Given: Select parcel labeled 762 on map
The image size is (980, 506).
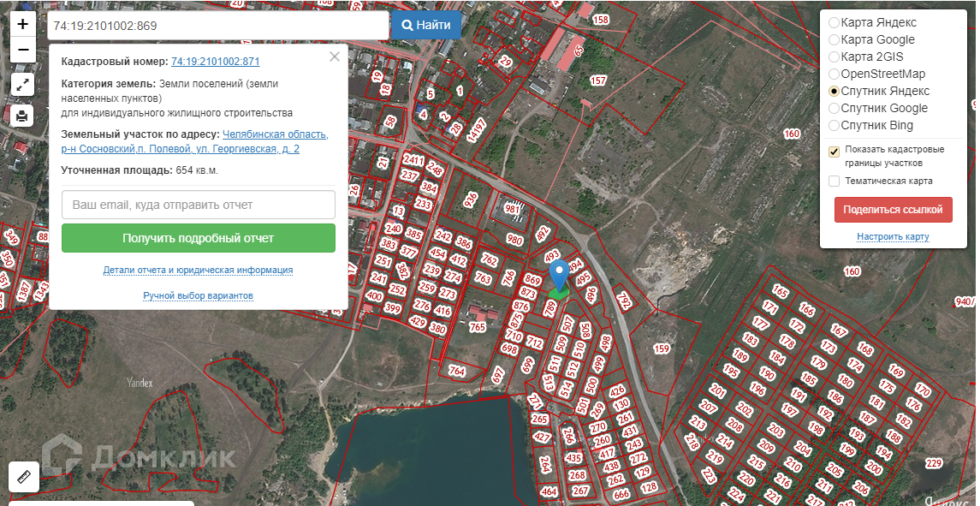Looking at the screenshot, I should click(x=490, y=260).
